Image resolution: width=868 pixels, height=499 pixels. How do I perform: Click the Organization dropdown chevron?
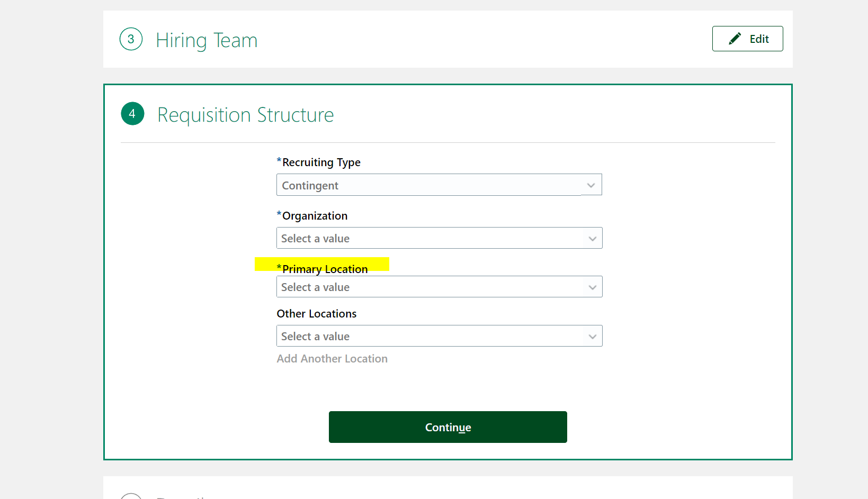pos(593,239)
